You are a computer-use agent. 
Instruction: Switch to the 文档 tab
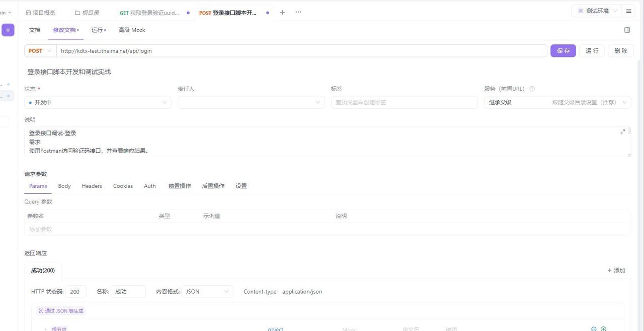pos(34,30)
